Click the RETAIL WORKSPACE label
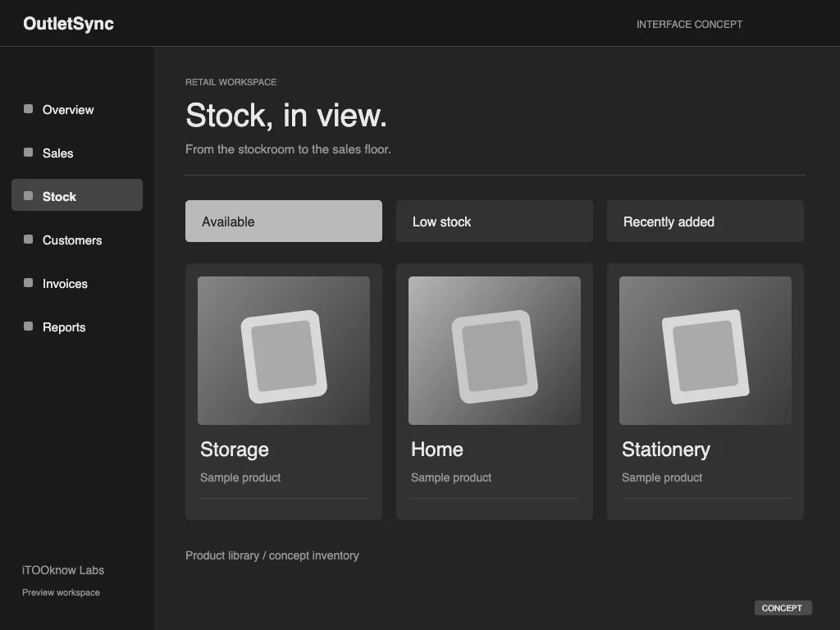Viewport: 840px width, 630px height. point(231,82)
